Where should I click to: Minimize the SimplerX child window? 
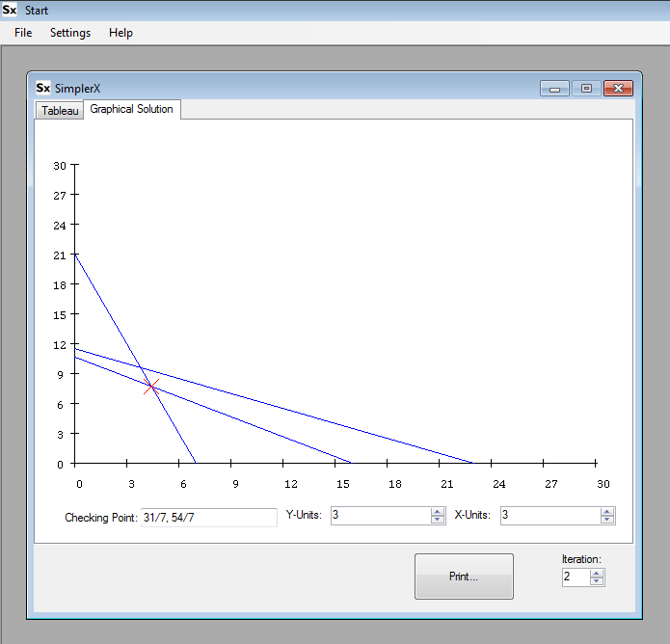click(x=554, y=89)
